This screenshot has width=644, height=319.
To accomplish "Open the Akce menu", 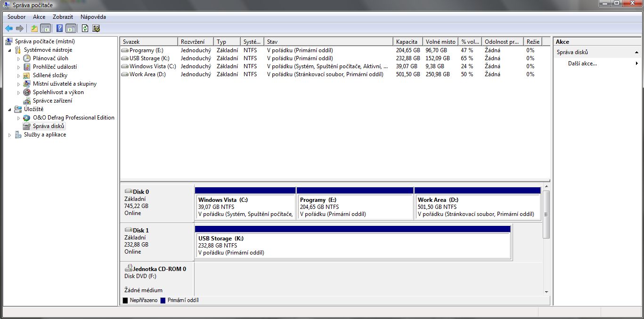I will coord(39,17).
